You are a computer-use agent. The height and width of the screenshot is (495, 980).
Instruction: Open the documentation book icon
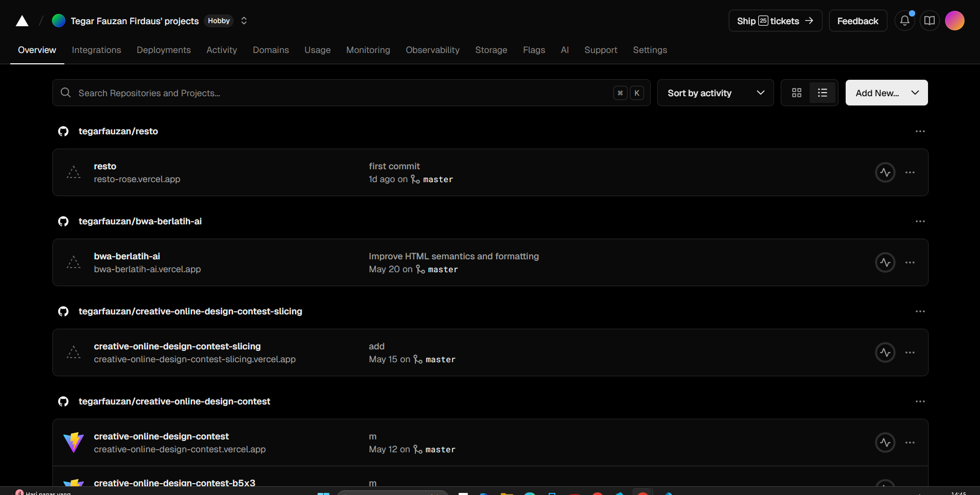(x=930, y=21)
